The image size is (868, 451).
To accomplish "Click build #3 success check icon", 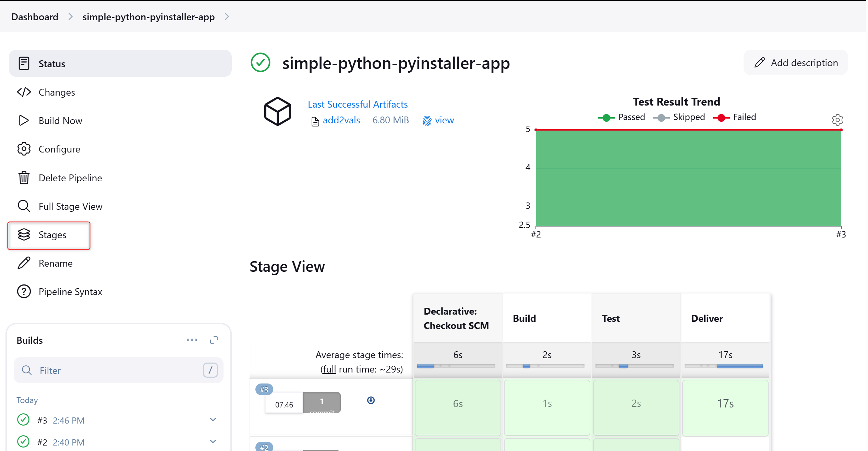I will point(23,420).
